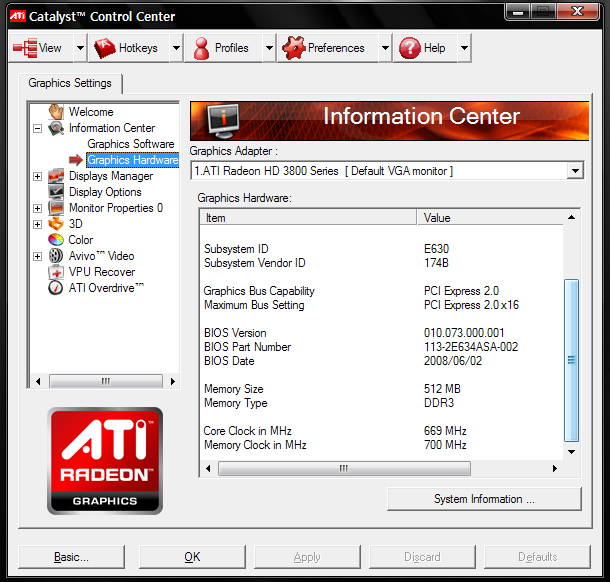Expand the Avivo Video tree node
This screenshot has width=610, height=582.
click(x=37, y=256)
